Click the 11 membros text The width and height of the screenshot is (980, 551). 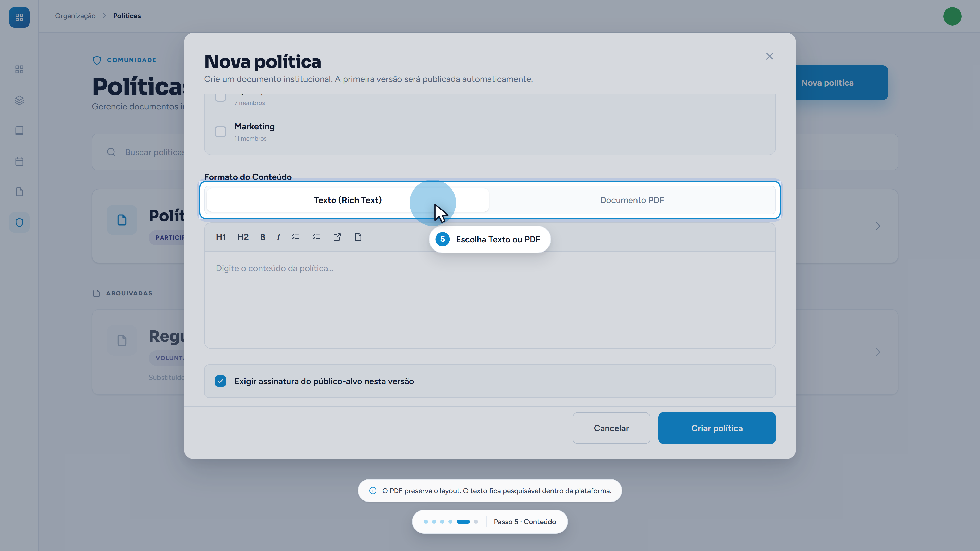pos(250,139)
